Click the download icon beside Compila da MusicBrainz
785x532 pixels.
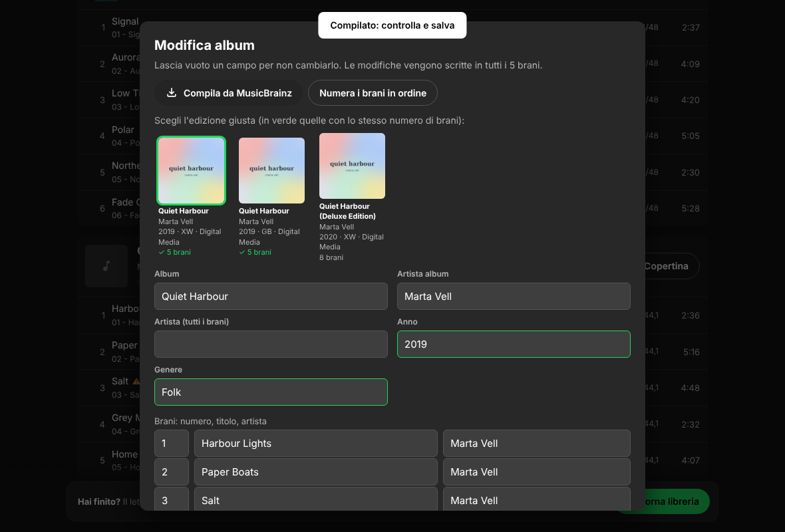coord(172,92)
